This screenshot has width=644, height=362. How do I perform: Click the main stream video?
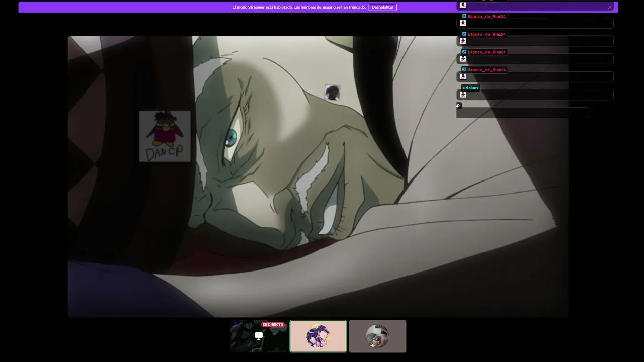click(x=318, y=176)
